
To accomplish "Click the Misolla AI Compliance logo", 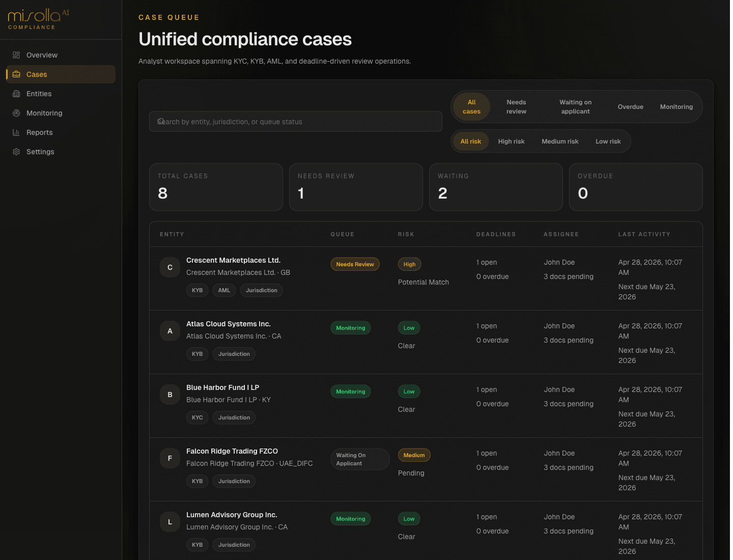I will click(x=39, y=19).
